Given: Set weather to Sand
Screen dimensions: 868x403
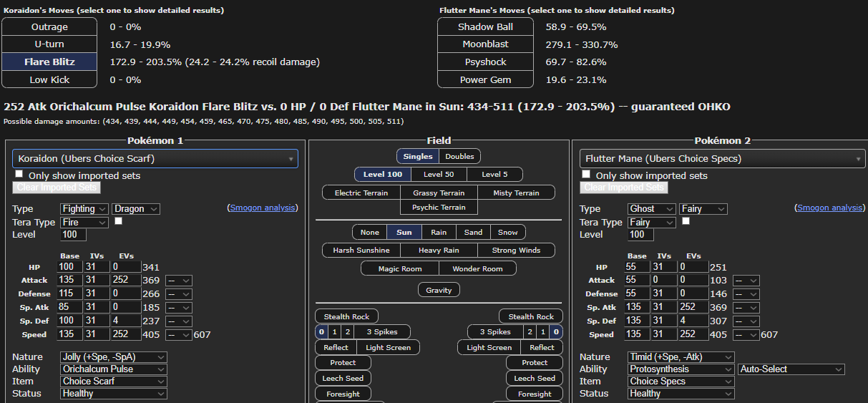Looking at the screenshot, I should pos(473,232).
